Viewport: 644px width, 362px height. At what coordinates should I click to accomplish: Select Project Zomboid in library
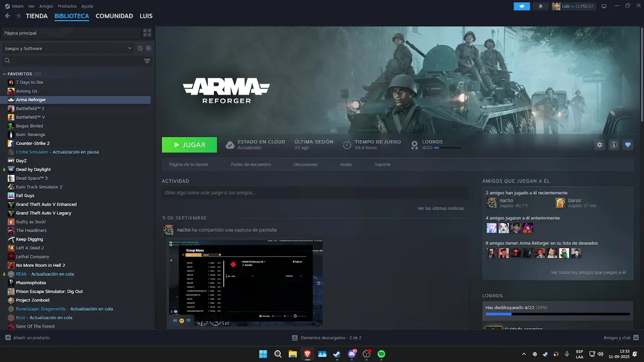(x=33, y=300)
